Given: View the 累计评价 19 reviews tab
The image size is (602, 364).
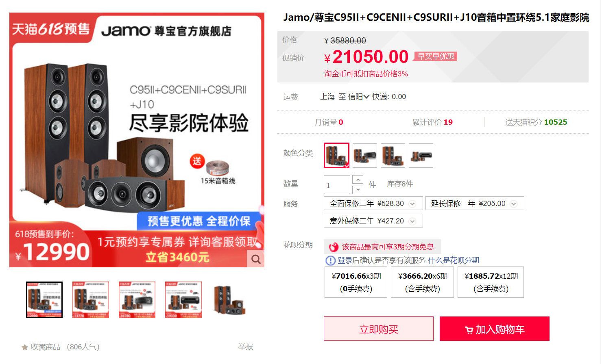Looking at the screenshot, I should [x=433, y=122].
